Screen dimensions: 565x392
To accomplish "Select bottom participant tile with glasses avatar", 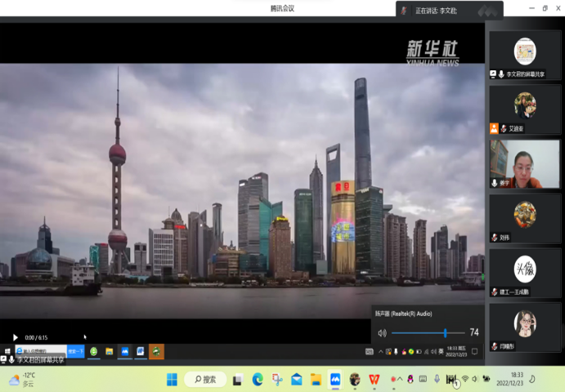I will [525, 327].
